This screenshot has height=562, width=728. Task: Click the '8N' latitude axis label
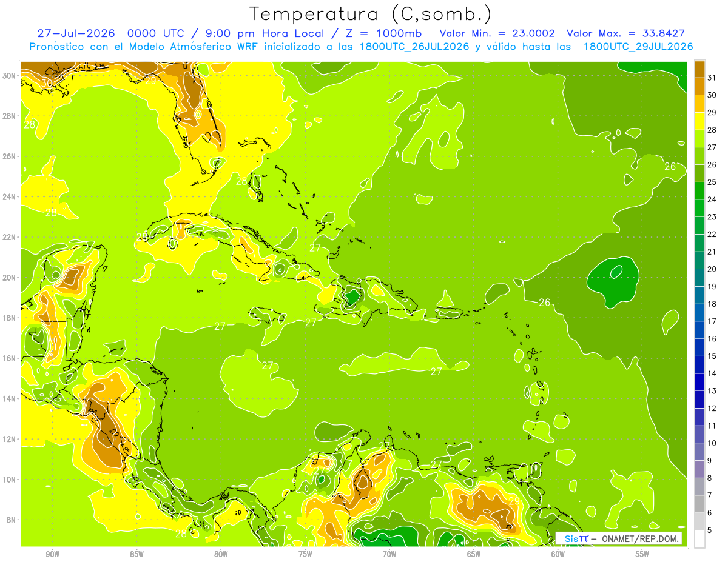[x=12, y=520]
